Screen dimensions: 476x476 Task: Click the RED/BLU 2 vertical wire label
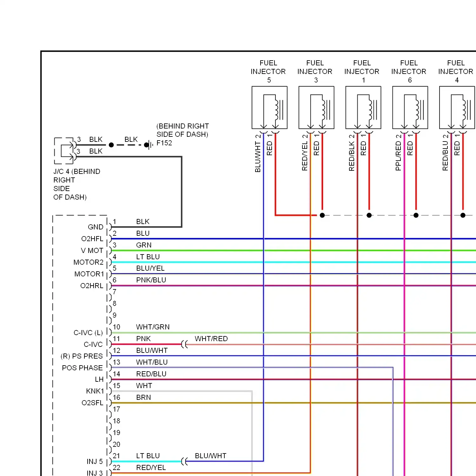click(x=445, y=153)
